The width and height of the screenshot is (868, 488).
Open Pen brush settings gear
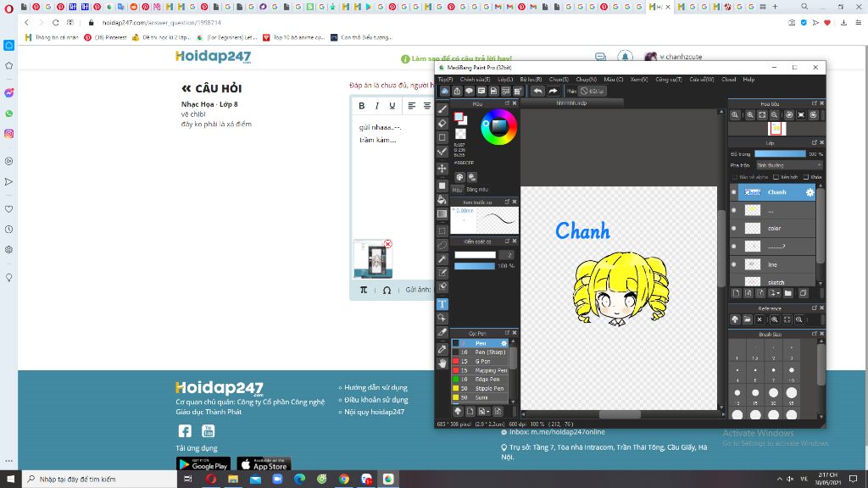[x=504, y=343]
